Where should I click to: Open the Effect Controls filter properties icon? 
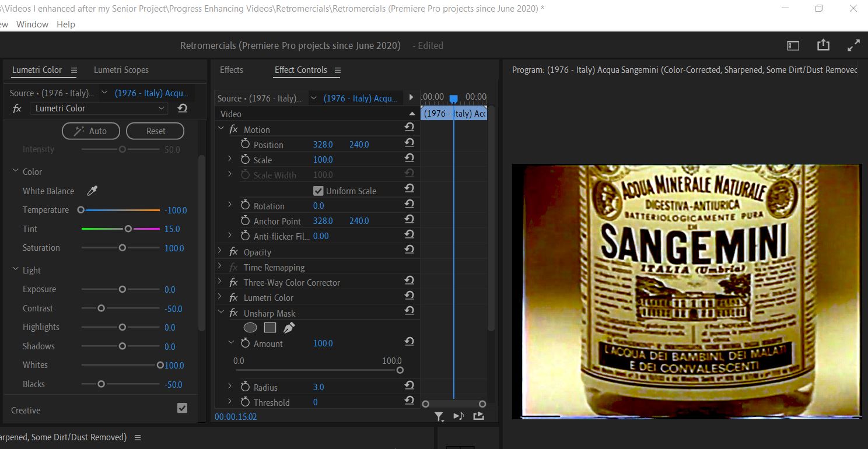click(439, 416)
